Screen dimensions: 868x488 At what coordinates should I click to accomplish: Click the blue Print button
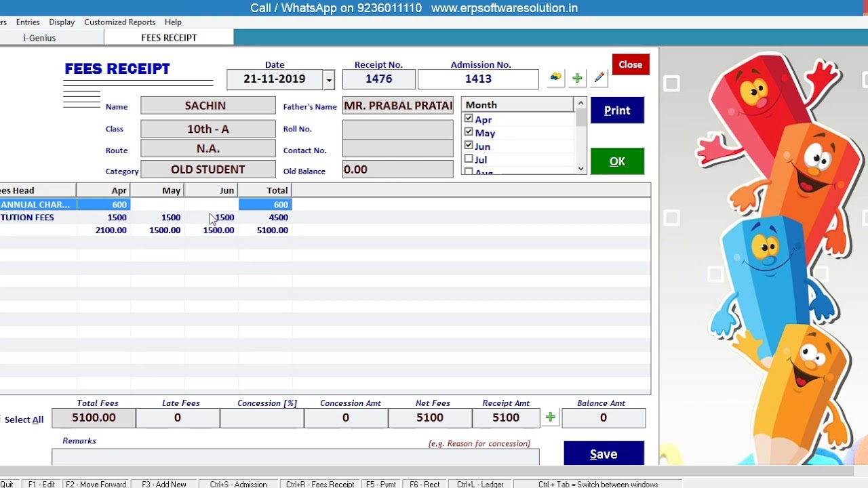(617, 110)
